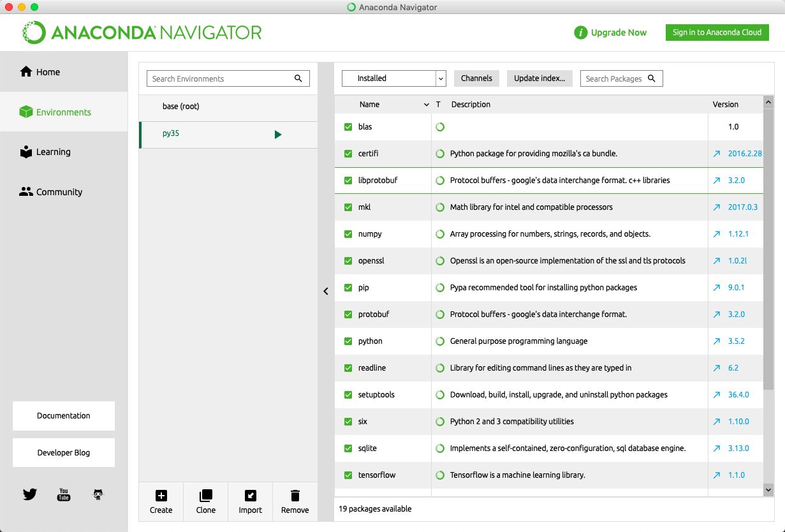
Task: Click the type circle icon for six
Action: (439, 422)
